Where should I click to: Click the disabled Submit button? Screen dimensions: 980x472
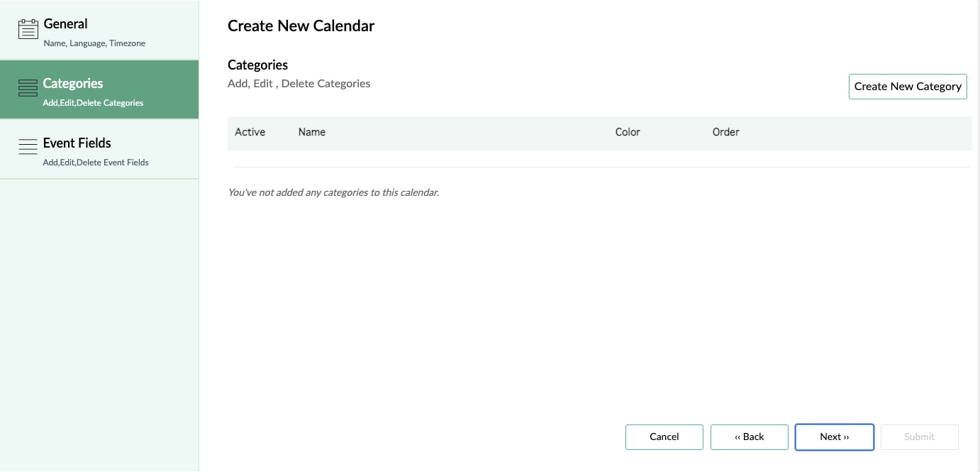click(x=919, y=437)
